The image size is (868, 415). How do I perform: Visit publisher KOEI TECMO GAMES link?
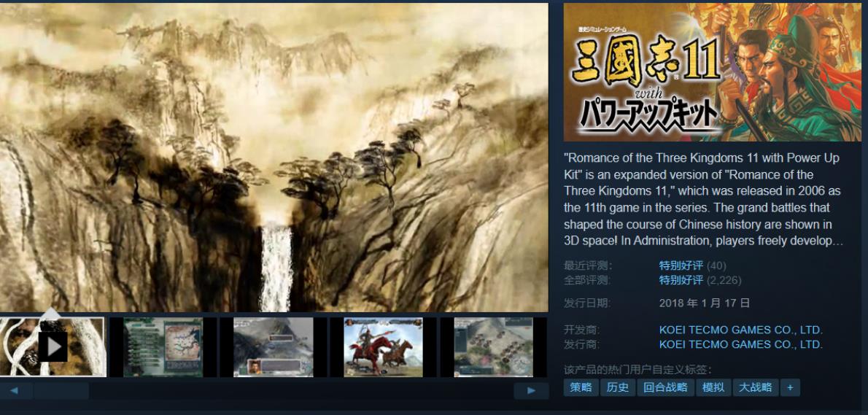point(740,344)
